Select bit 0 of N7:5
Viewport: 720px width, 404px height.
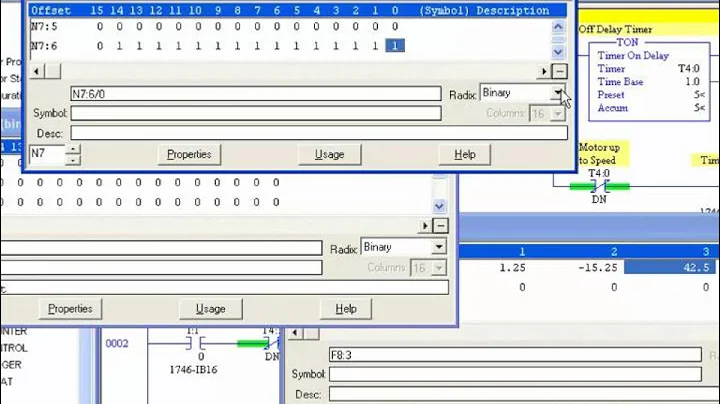[395, 27]
